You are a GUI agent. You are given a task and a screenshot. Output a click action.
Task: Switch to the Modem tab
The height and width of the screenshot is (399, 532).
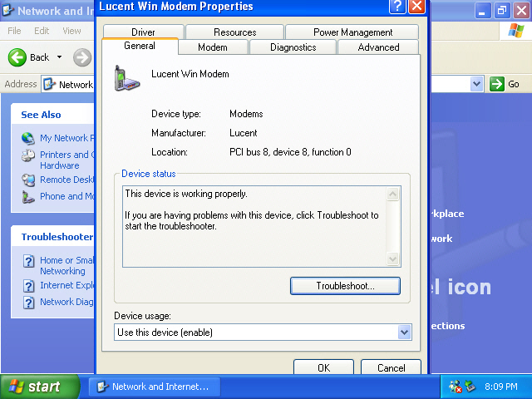(213, 47)
